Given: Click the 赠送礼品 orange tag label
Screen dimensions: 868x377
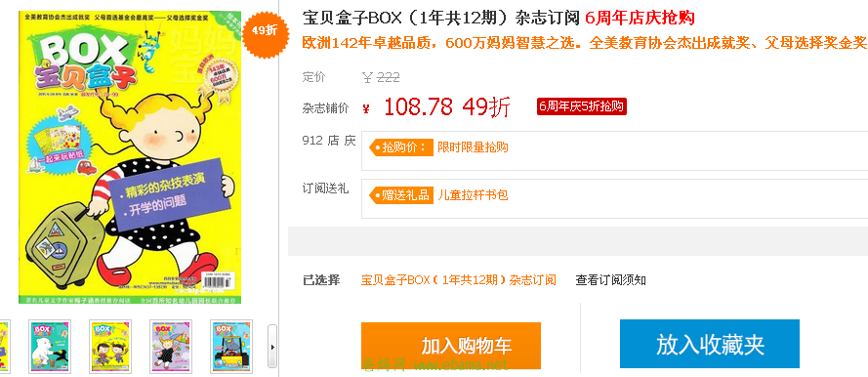Looking at the screenshot, I should tap(399, 195).
